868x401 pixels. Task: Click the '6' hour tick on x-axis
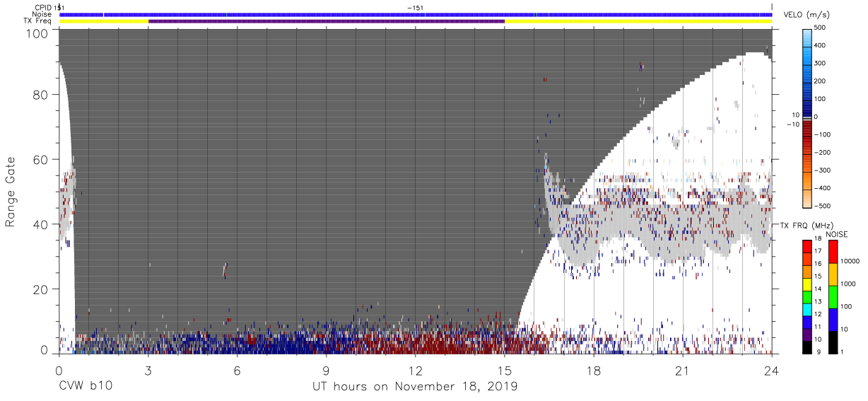coord(237,371)
